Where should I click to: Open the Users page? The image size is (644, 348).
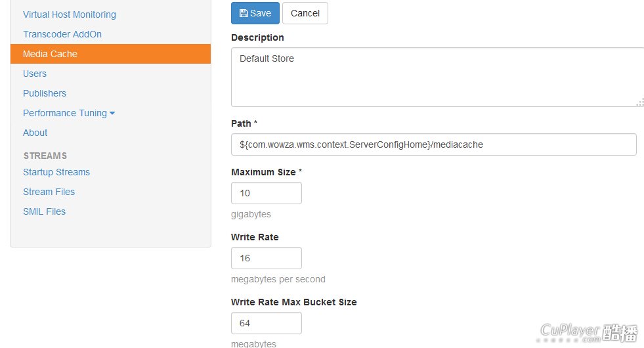coord(35,74)
